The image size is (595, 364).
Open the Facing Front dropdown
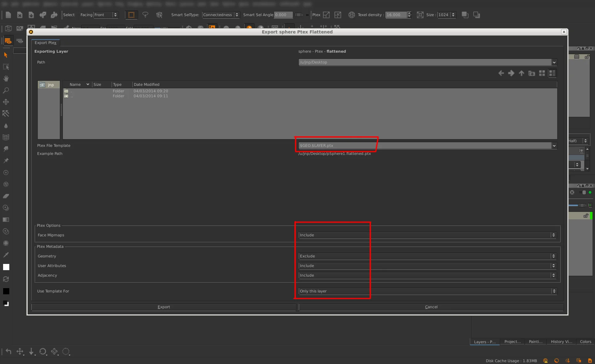(106, 15)
